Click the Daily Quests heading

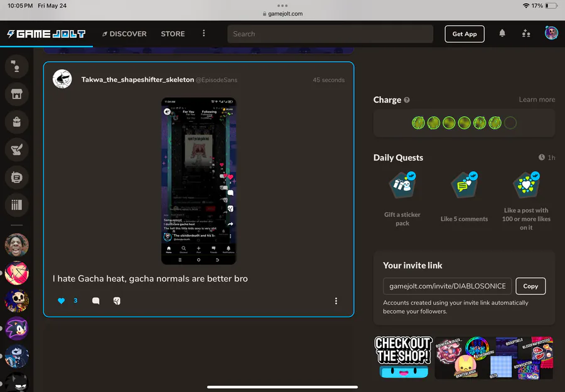click(398, 157)
